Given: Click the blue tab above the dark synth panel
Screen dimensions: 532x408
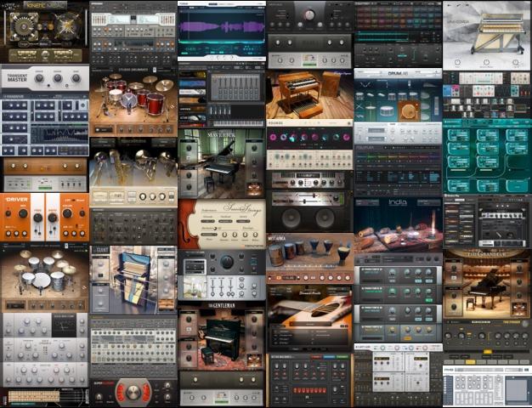Looking at the screenshot, I should click(x=329, y=357).
